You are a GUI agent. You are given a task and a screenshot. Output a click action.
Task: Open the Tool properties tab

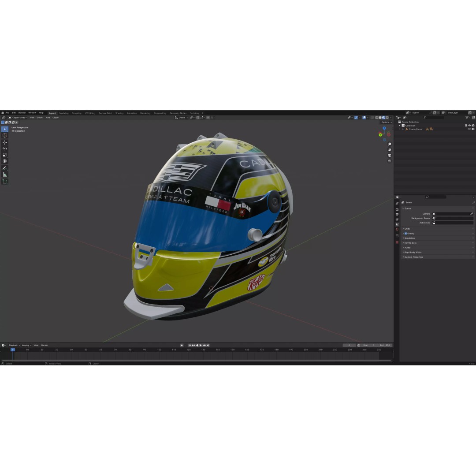click(x=397, y=203)
